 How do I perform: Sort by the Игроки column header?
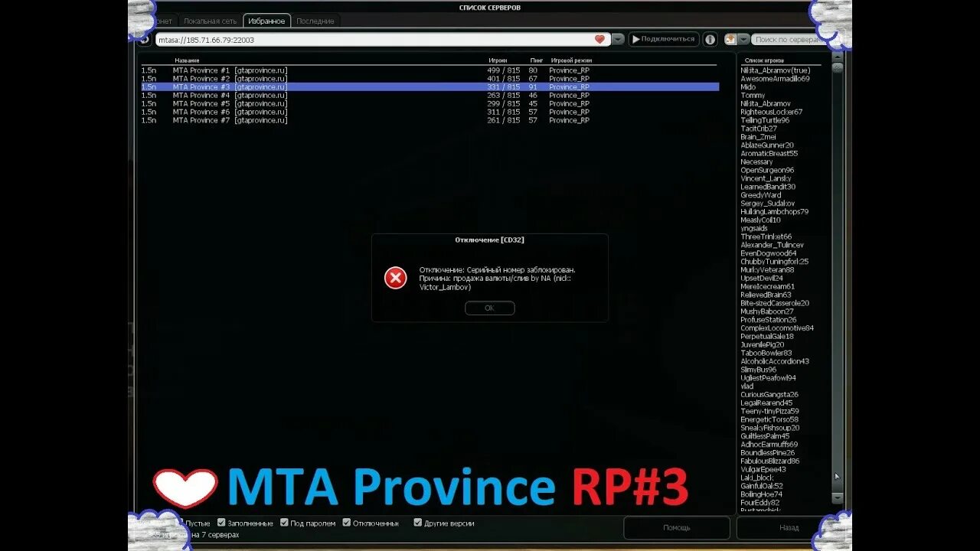[x=498, y=60]
